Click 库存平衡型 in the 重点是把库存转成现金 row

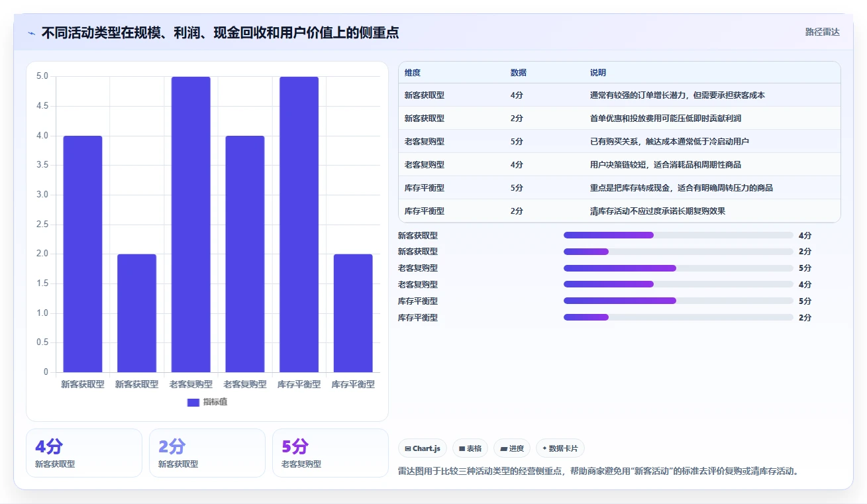click(x=425, y=188)
